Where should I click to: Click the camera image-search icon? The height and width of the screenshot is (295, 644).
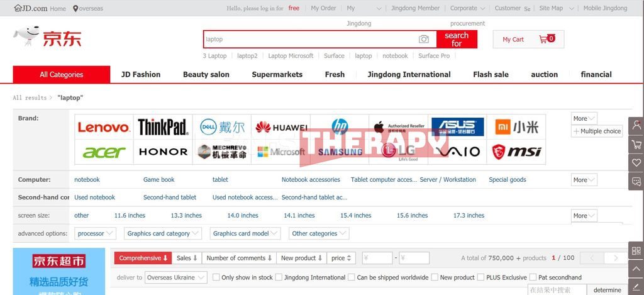(x=423, y=39)
